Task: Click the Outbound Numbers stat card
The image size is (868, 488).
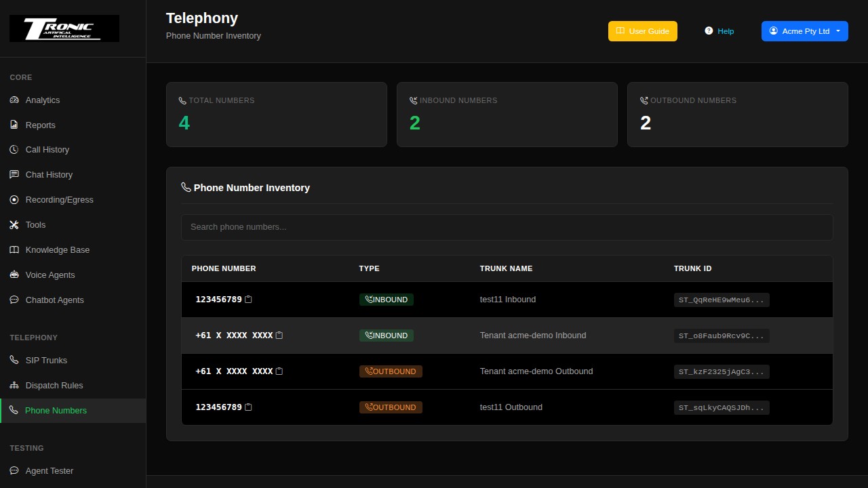Action: 738,115
